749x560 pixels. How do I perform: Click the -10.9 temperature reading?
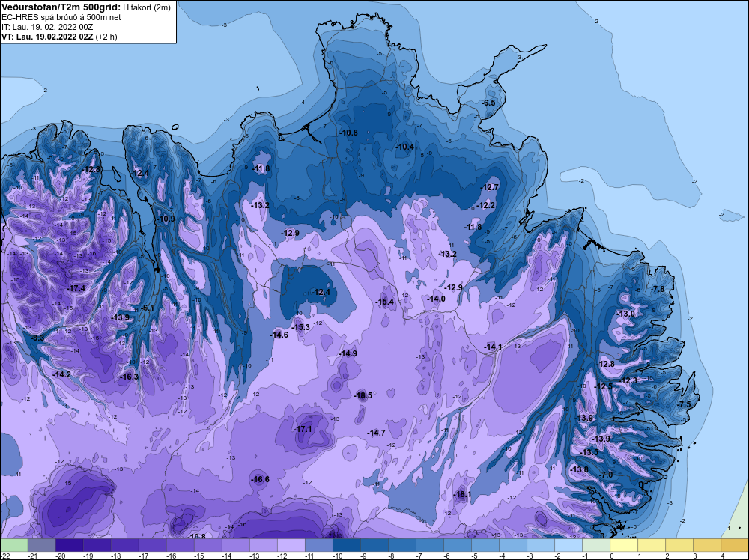[166, 219]
